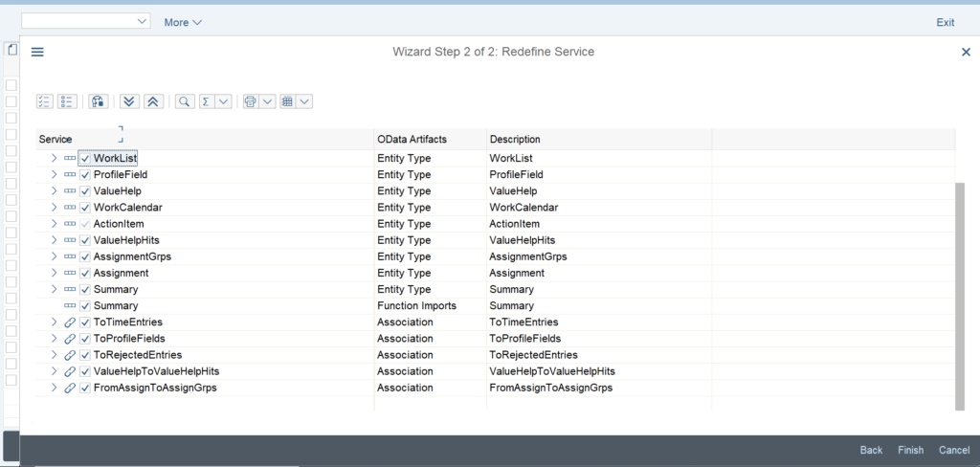Image resolution: width=980 pixels, height=467 pixels.
Task: Click the Deselect All toolbar icon
Action: point(68,101)
